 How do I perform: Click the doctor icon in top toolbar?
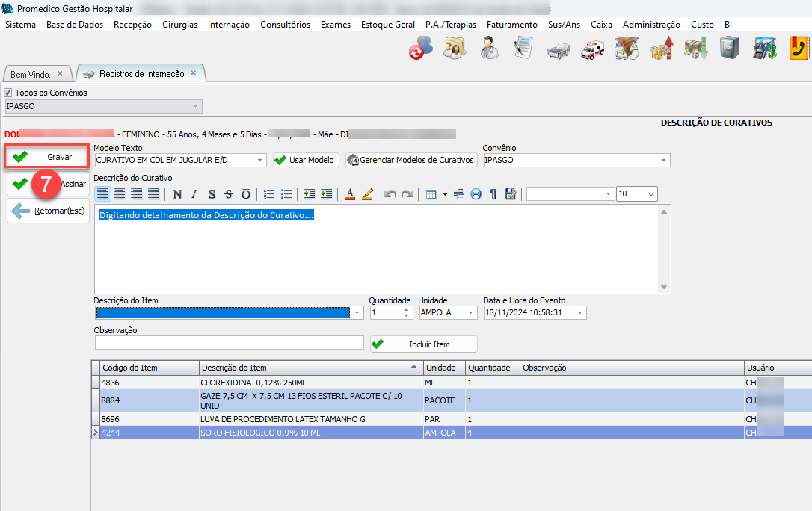click(488, 49)
